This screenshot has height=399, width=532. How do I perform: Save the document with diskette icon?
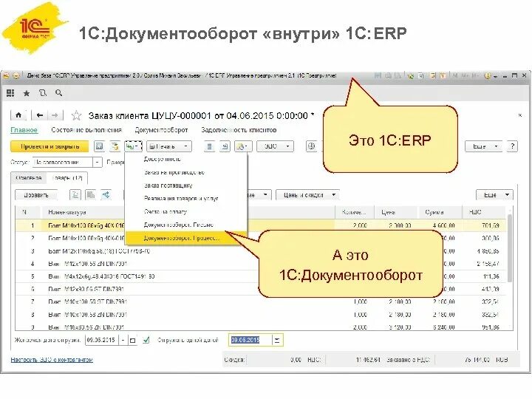99,146
